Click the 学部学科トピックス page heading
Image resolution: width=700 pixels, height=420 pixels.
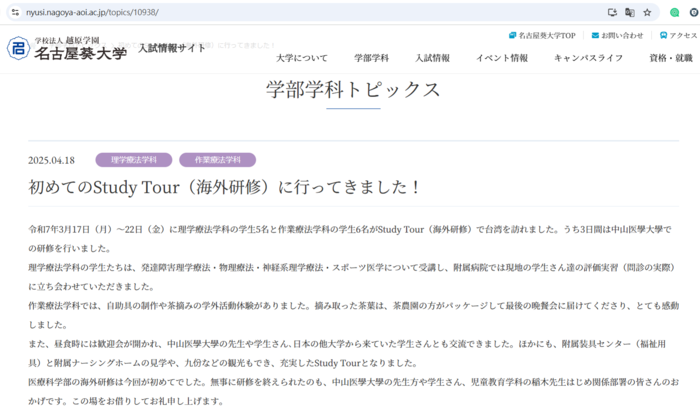[353, 90]
